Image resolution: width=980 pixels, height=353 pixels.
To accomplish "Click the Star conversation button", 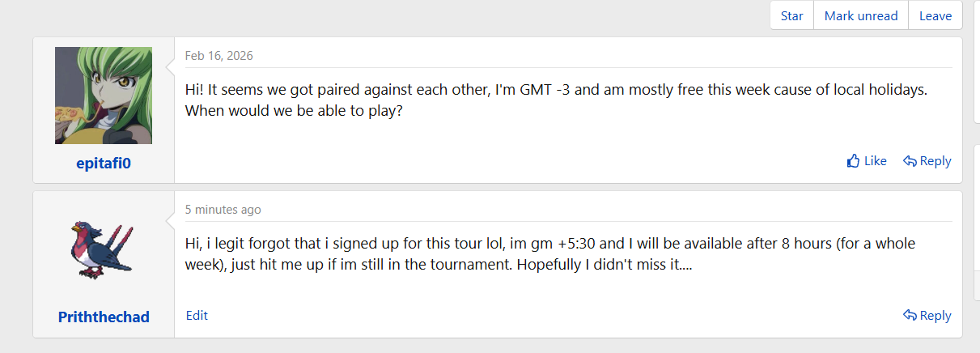I will (x=791, y=16).
